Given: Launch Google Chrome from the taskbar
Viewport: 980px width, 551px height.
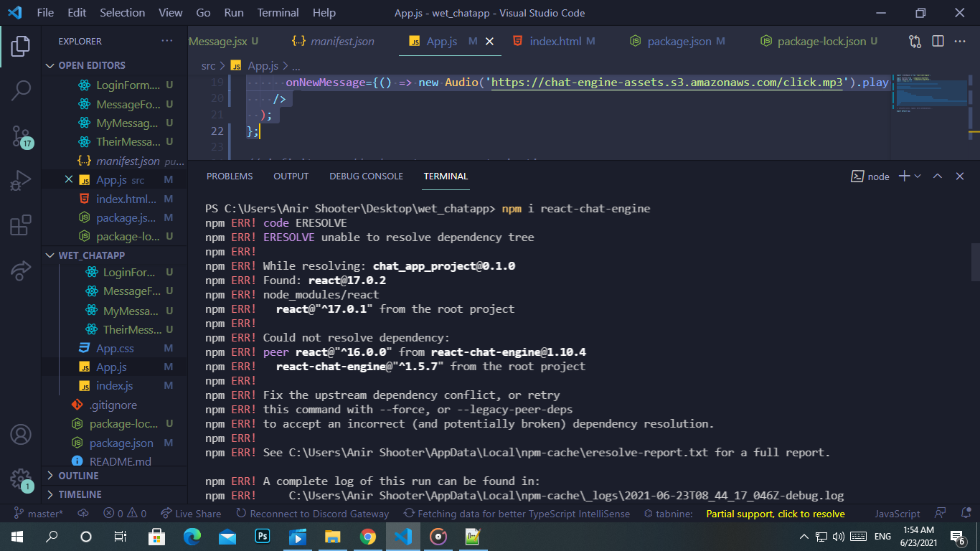Looking at the screenshot, I should click(368, 536).
